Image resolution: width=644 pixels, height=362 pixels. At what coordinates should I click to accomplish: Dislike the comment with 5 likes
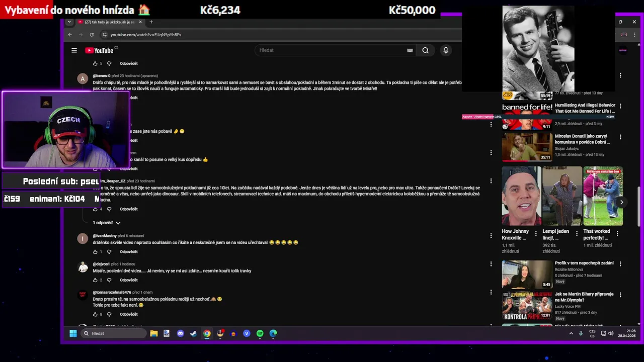point(109,63)
